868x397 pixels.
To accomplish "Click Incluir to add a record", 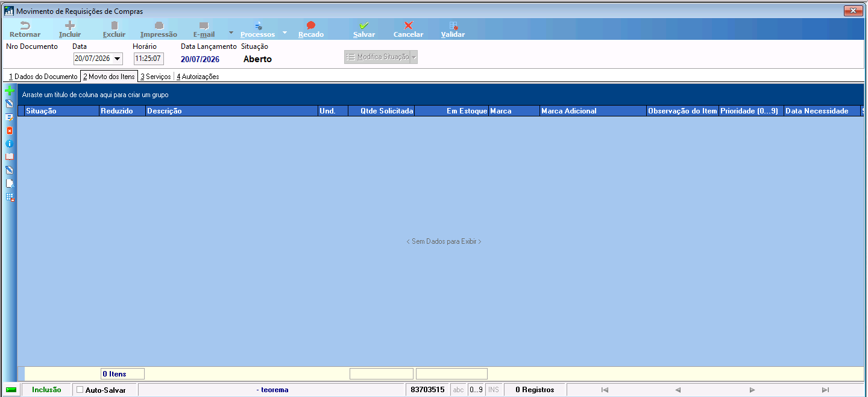I will pos(70,30).
